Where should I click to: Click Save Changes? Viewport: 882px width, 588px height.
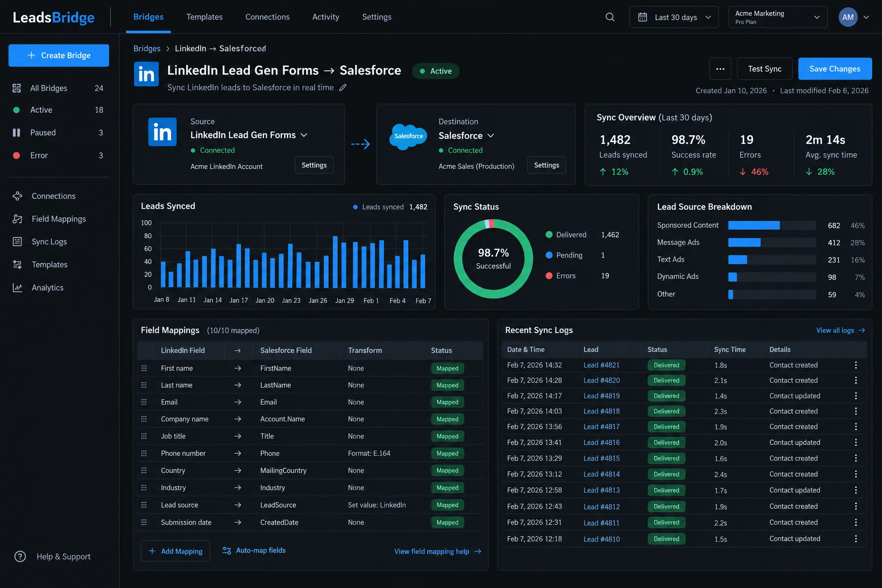[x=835, y=69]
